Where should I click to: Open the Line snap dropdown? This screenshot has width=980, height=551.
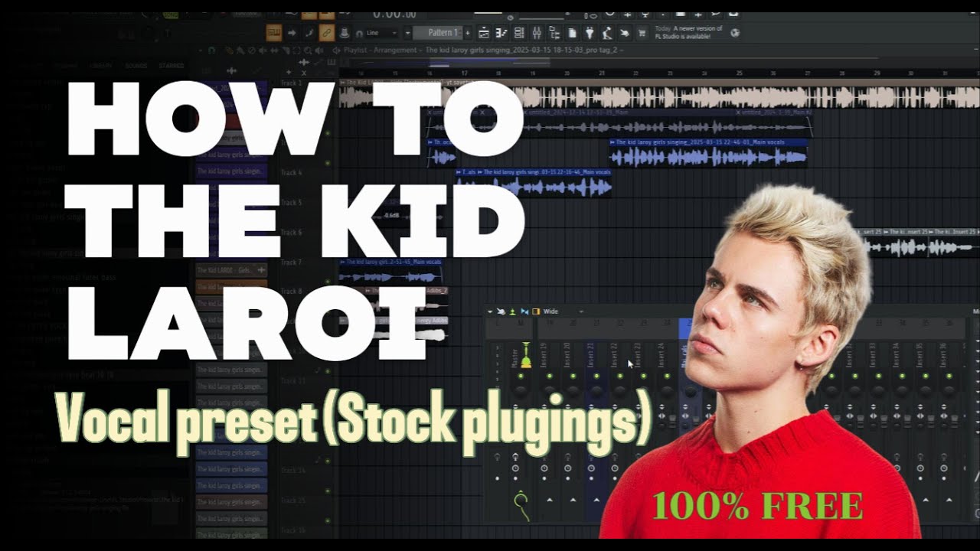[x=383, y=33]
